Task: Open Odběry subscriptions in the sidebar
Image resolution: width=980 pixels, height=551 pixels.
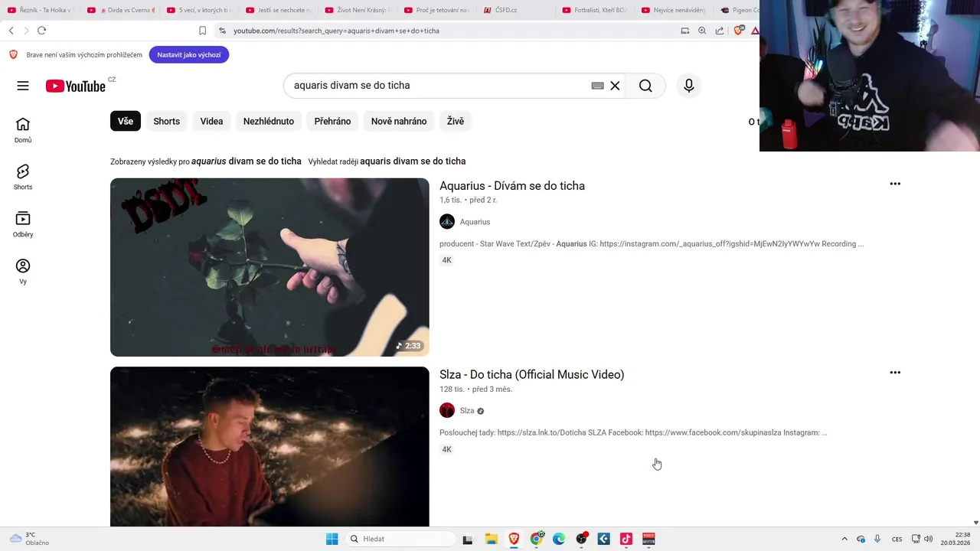Action: click(x=23, y=224)
